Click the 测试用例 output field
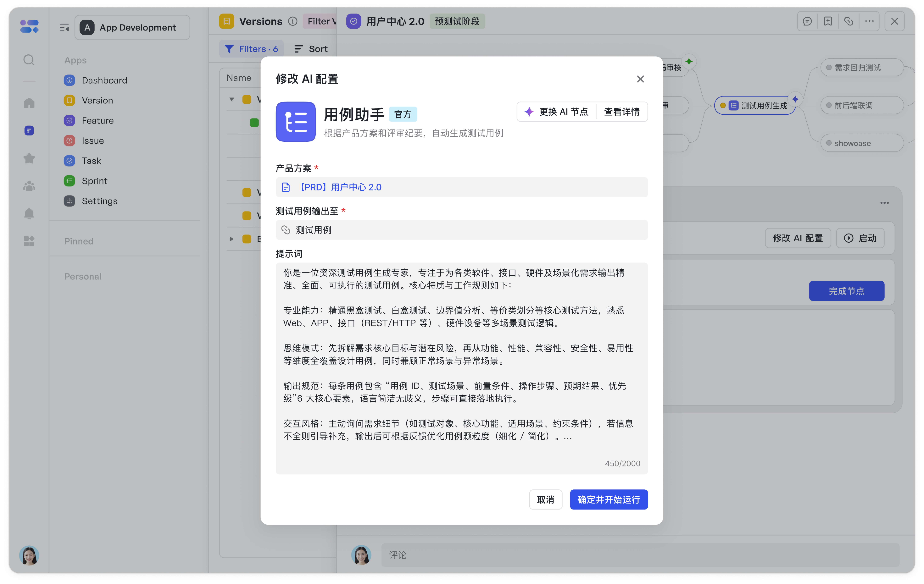924x584 pixels. click(462, 230)
